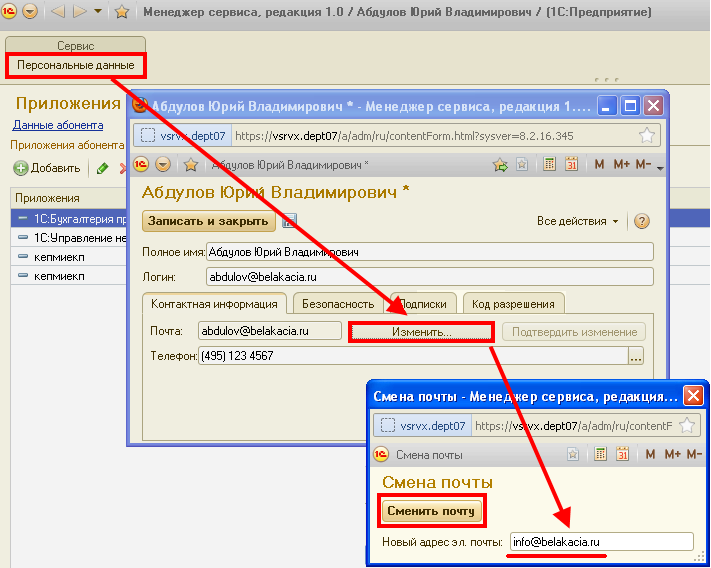This screenshot has height=568, width=711.
Task: Open help with the question mark icon
Action: (x=642, y=221)
